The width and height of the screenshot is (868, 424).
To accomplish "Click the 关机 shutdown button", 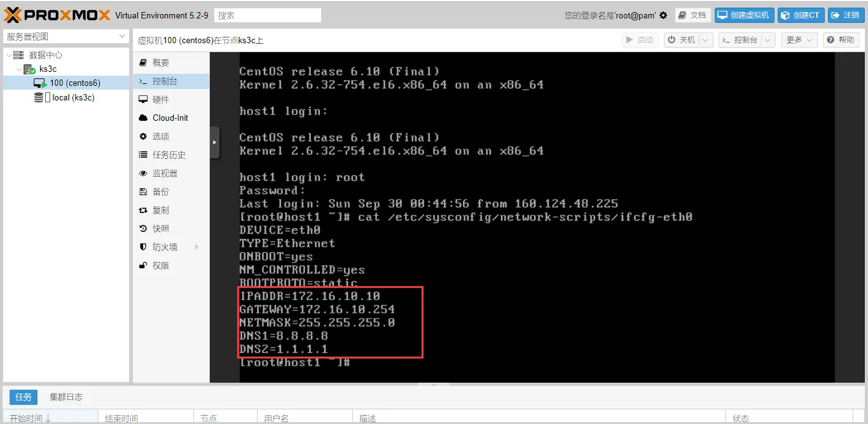I will pos(681,39).
